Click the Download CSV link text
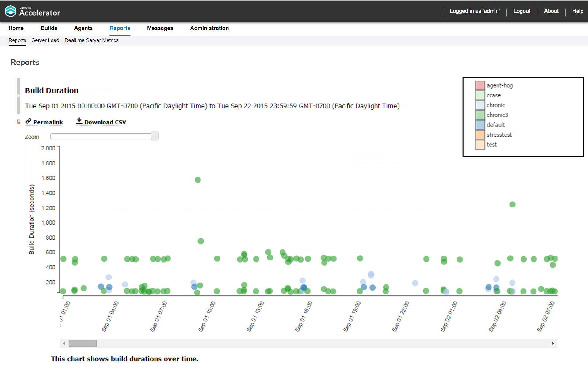Screen dimensions: 588x376 (105, 122)
